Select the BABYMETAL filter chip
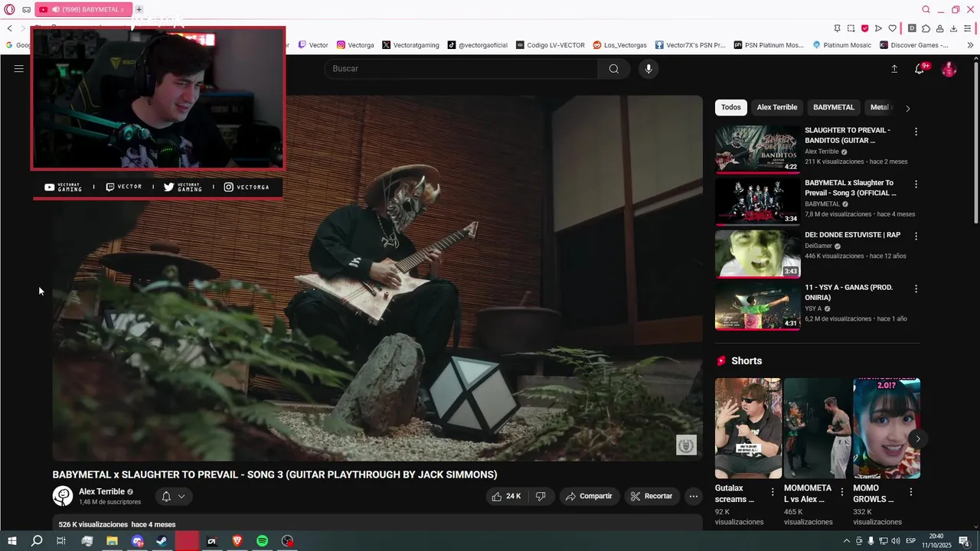Image resolution: width=980 pixels, height=551 pixels. coord(834,107)
